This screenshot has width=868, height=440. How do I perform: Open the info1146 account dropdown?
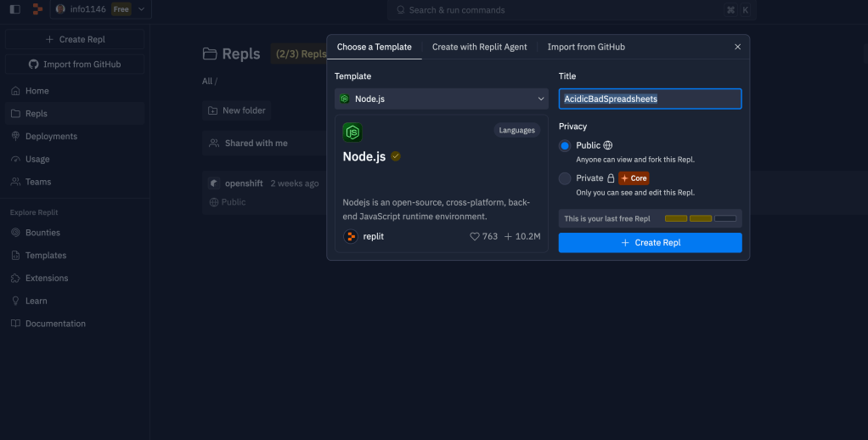click(x=101, y=9)
